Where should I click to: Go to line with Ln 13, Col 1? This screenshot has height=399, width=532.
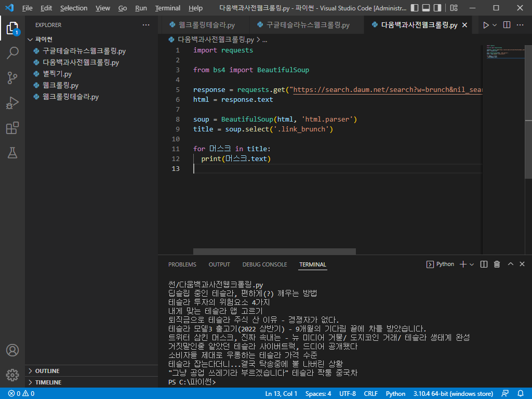[x=281, y=394]
